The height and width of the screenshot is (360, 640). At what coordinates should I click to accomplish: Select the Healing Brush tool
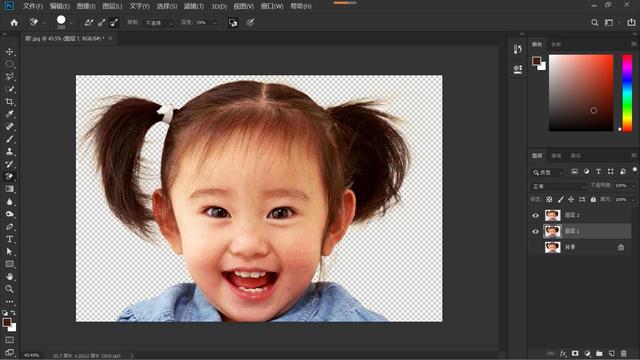click(x=9, y=127)
